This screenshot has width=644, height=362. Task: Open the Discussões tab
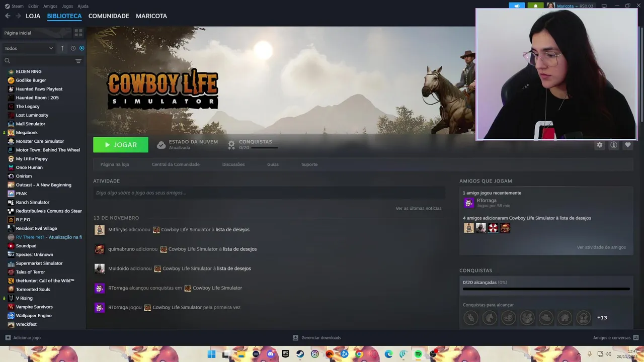point(233,164)
